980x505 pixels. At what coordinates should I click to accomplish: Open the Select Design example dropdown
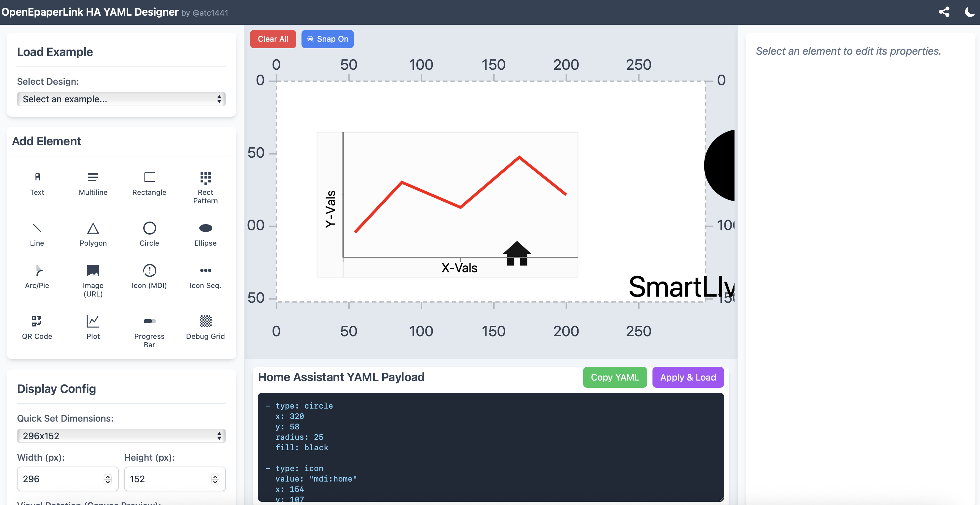pyautogui.click(x=121, y=99)
